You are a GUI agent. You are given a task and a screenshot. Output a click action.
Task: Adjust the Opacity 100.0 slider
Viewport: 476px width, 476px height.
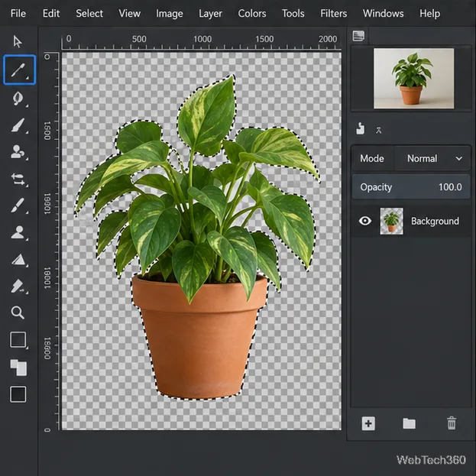[411, 187]
